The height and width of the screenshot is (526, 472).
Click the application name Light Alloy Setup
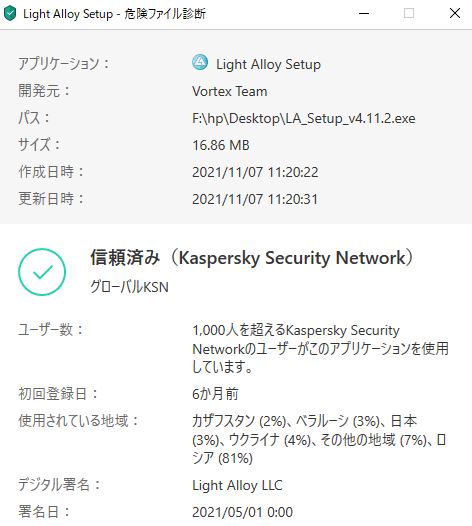pyautogui.click(x=268, y=64)
